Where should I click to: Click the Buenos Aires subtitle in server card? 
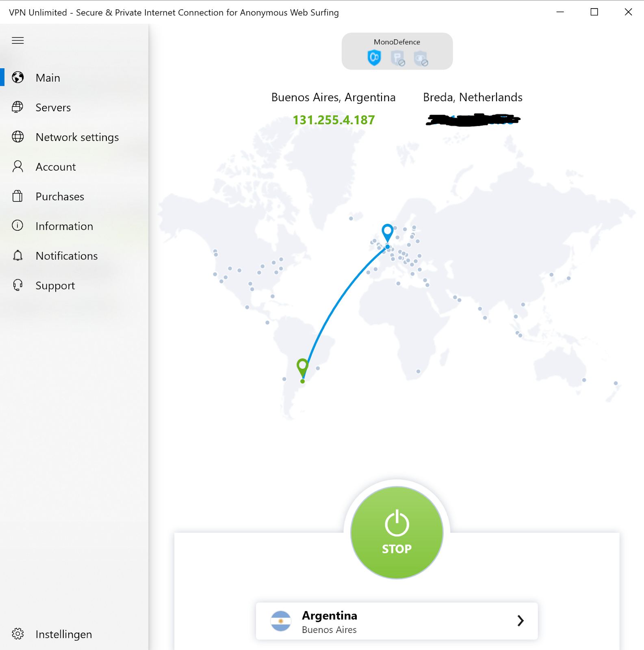[329, 630]
